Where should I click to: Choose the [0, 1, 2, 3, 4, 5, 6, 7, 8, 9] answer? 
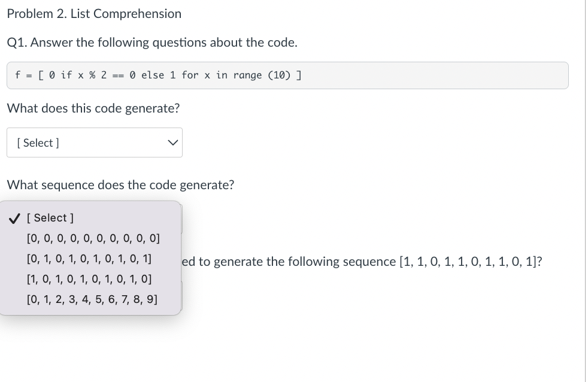click(x=92, y=299)
